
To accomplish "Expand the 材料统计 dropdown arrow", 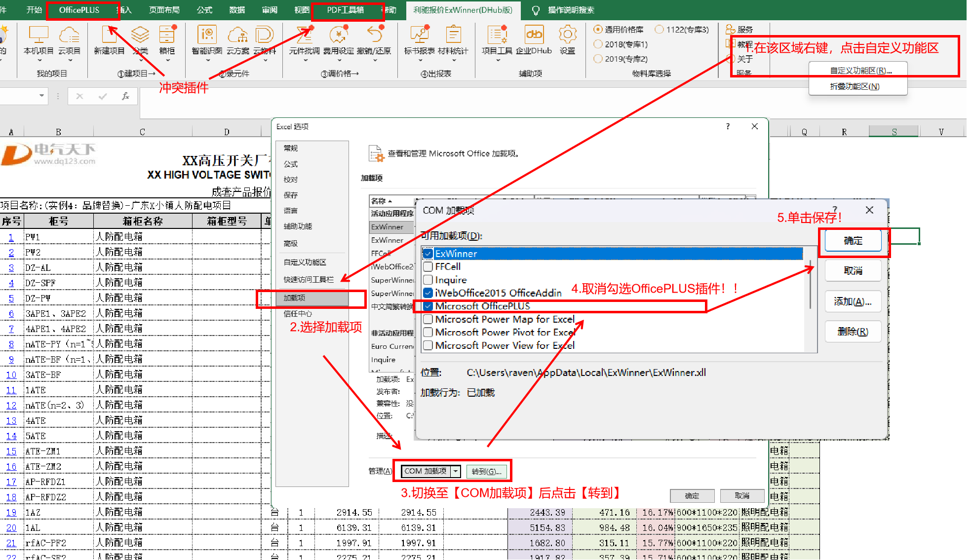I will [x=454, y=61].
